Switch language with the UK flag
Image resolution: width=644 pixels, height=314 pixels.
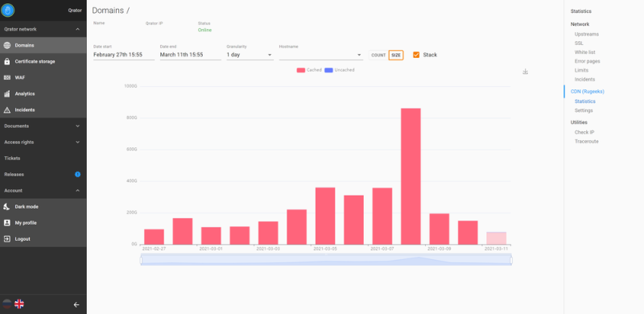tap(19, 304)
